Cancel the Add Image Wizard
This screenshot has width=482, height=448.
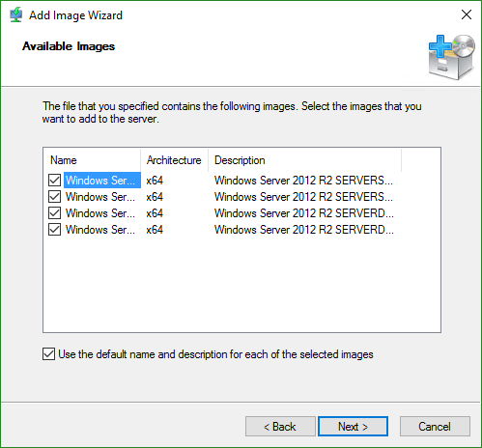click(x=435, y=427)
